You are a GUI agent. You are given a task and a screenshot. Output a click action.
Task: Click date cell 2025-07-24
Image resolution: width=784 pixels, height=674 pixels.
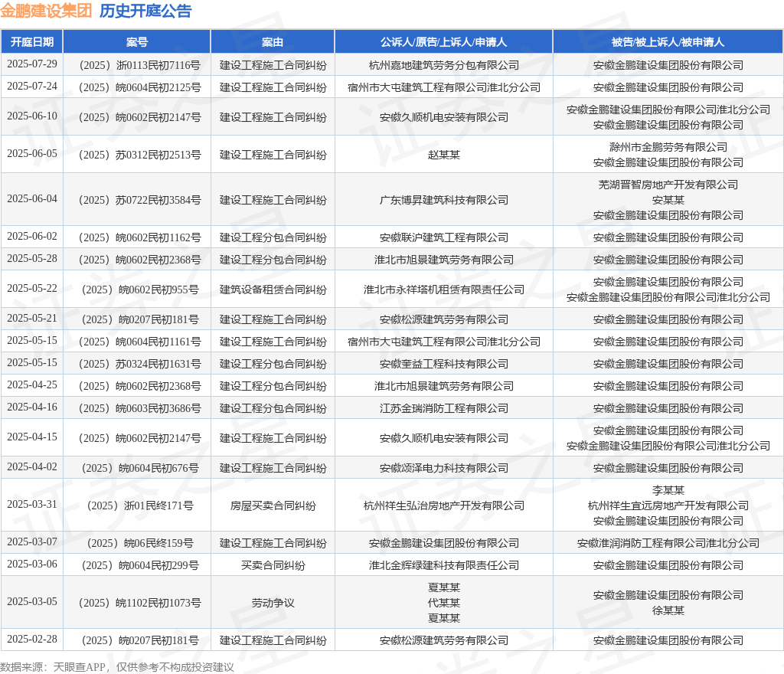[x=32, y=86]
